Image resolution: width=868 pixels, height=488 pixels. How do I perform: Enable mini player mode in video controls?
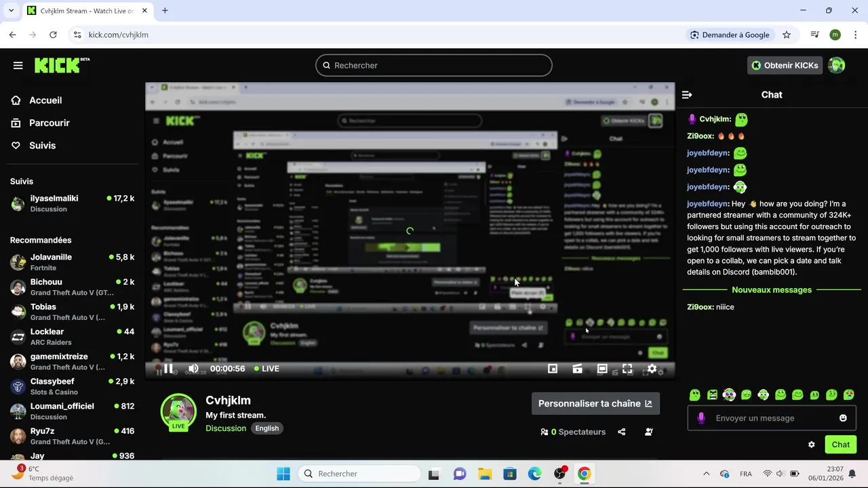pos(553,369)
